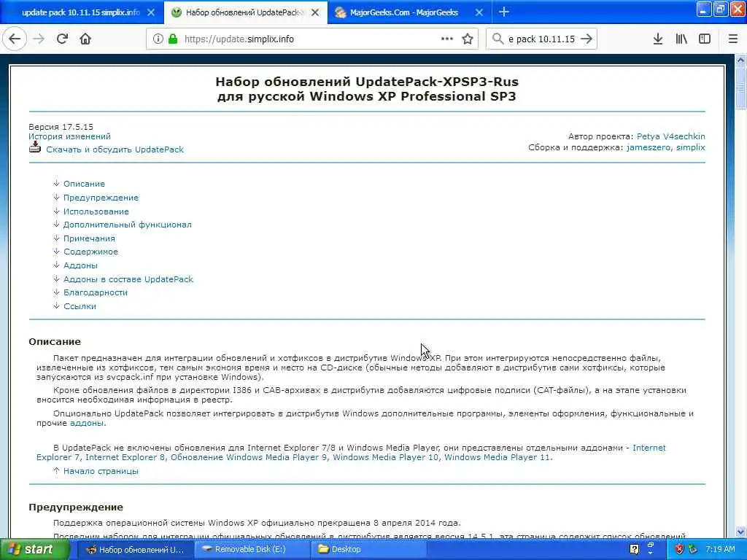The height and width of the screenshot is (560, 747).
Task: Jump to Примечания section
Action: pyautogui.click(x=89, y=238)
